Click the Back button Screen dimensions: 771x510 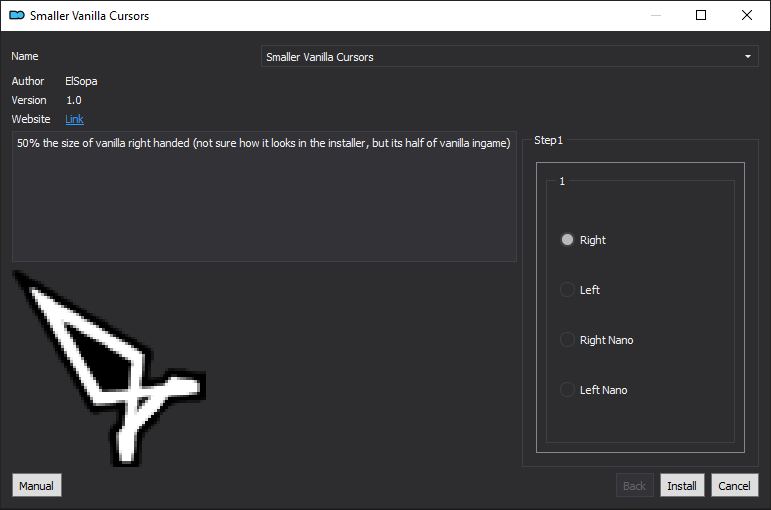(x=634, y=485)
